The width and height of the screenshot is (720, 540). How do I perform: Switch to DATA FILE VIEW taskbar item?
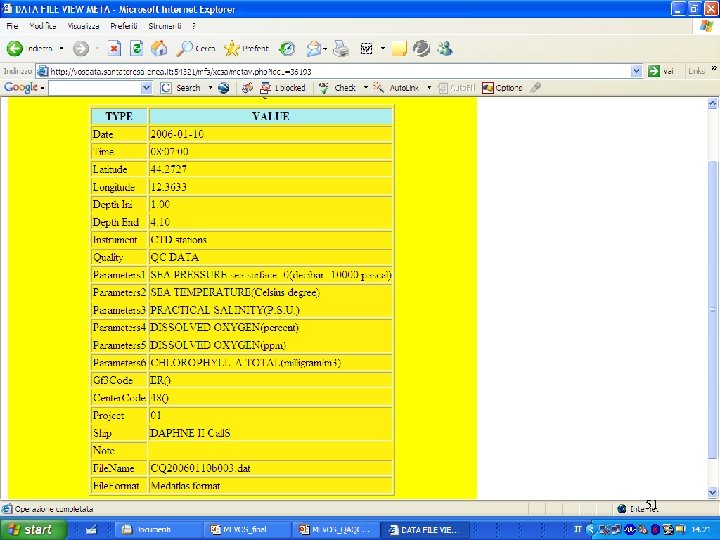pos(424,529)
